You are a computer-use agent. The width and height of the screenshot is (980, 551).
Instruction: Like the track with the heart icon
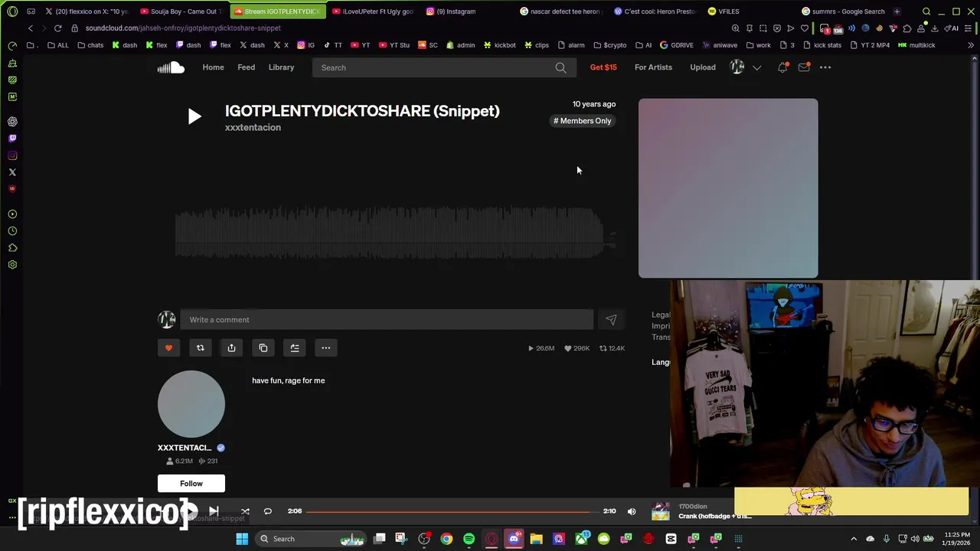click(168, 348)
